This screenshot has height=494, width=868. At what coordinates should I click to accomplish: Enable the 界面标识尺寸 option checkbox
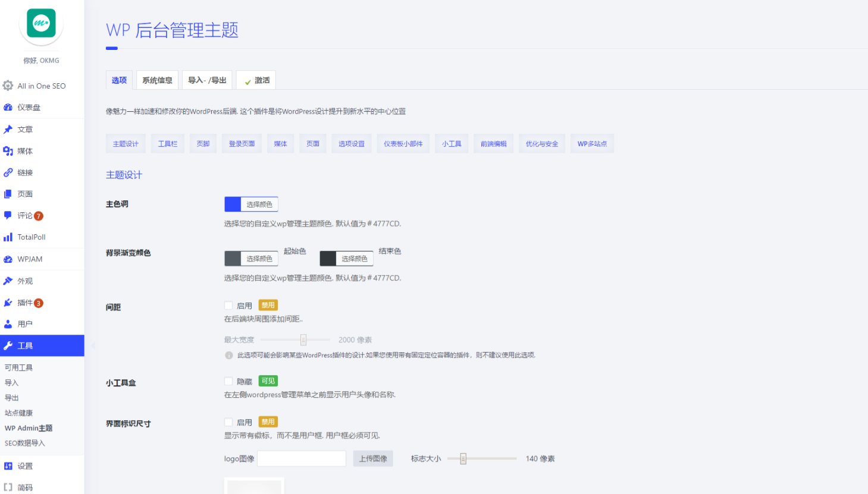coord(228,421)
